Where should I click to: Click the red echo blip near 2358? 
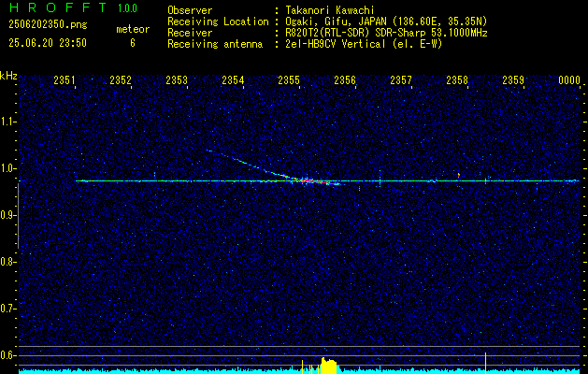(459, 175)
